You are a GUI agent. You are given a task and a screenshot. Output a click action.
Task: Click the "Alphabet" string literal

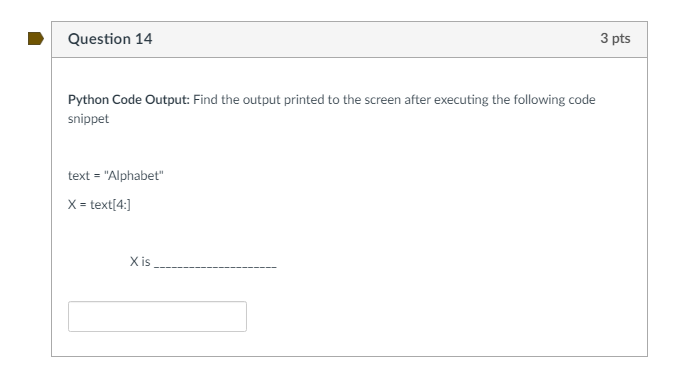tap(134, 176)
